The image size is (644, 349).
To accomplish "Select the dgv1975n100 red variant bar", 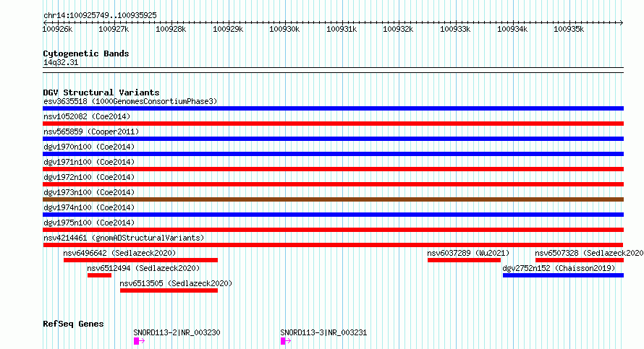I will [x=333, y=230].
